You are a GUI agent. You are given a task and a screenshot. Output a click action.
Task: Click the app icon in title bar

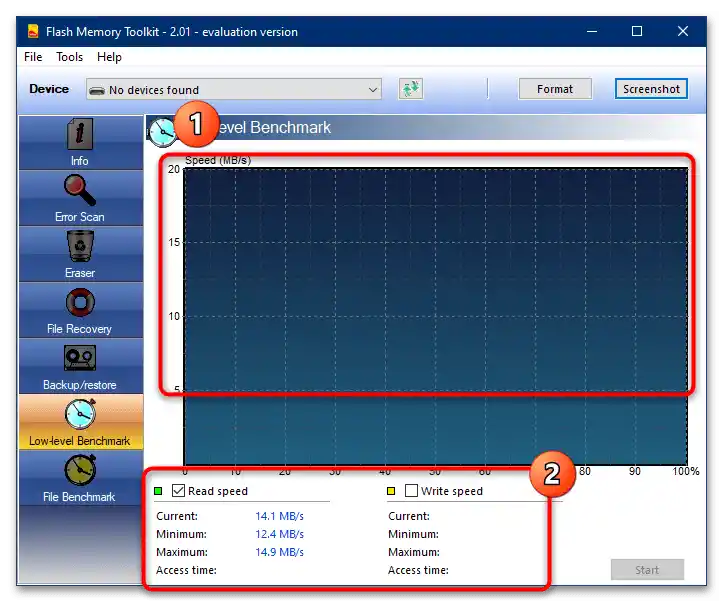pos(33,31)
